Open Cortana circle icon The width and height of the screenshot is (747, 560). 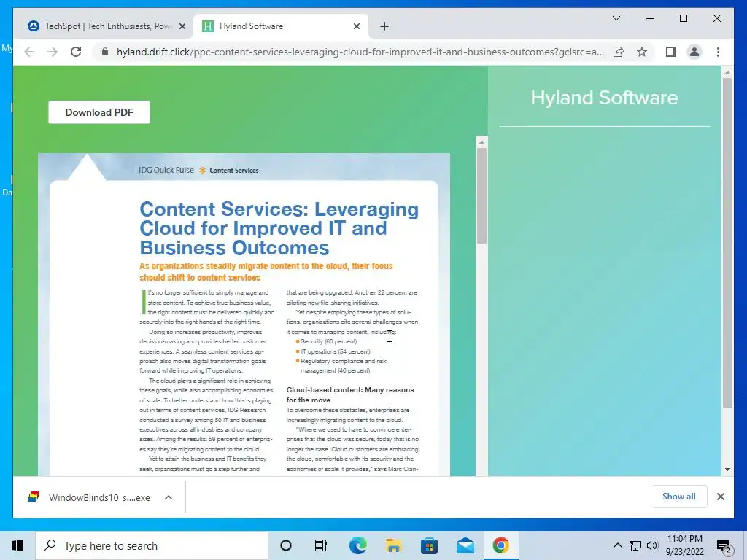(286, 545)
